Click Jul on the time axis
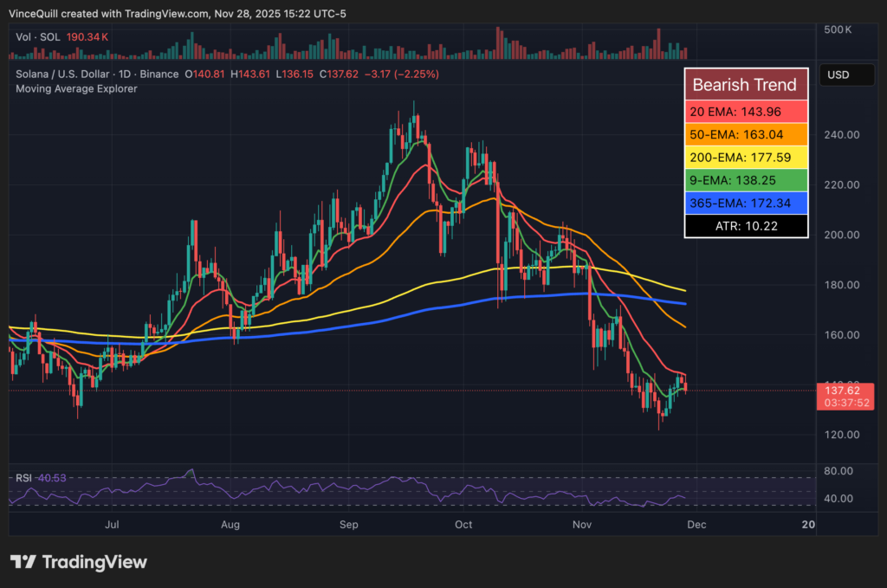 click(x=111, y=524)
